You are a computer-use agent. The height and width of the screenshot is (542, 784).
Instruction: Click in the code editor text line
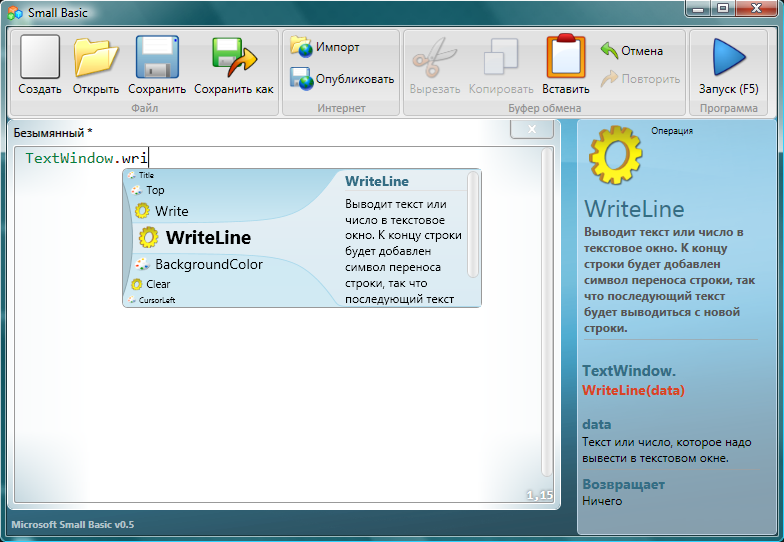(300, 158)
